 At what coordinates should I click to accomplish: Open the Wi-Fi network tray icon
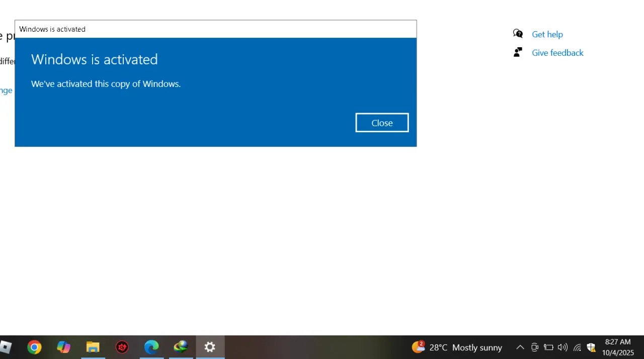(x=577, y=347)
